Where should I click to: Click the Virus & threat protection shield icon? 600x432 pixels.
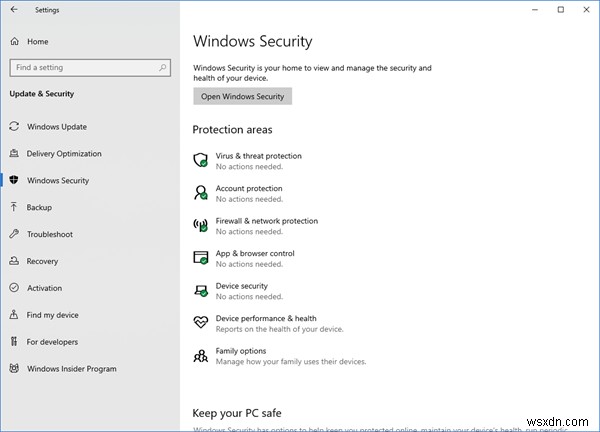201,160
